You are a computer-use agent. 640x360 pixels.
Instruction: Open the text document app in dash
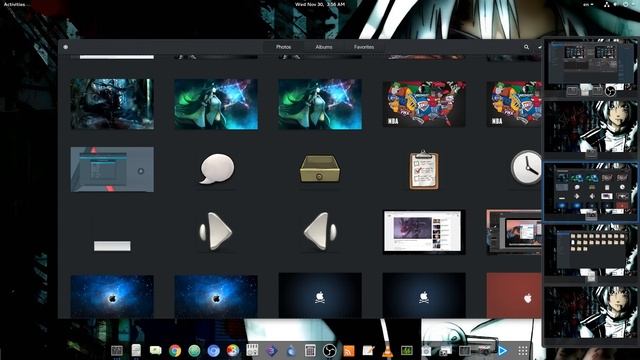point(136,350)
